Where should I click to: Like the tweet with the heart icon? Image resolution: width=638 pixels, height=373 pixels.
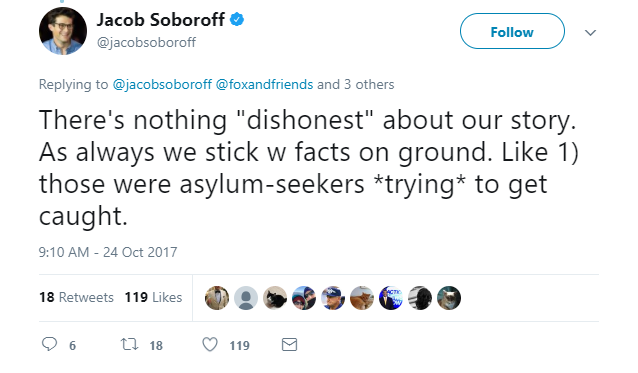click(210, 345)
